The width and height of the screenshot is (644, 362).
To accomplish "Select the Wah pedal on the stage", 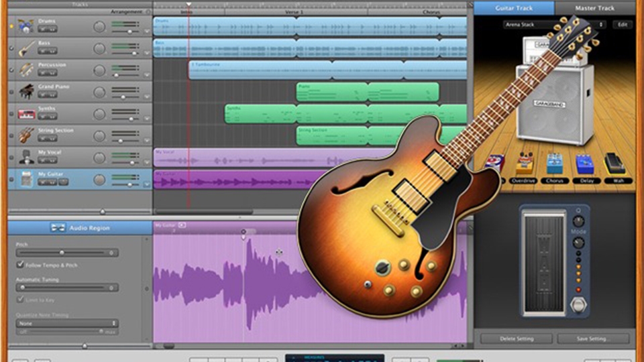I will (615, 164).
